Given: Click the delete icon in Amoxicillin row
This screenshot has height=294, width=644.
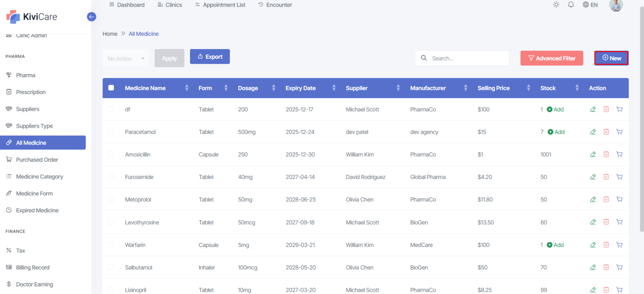Looking at the screenshot, I should [x=606, y=155].
